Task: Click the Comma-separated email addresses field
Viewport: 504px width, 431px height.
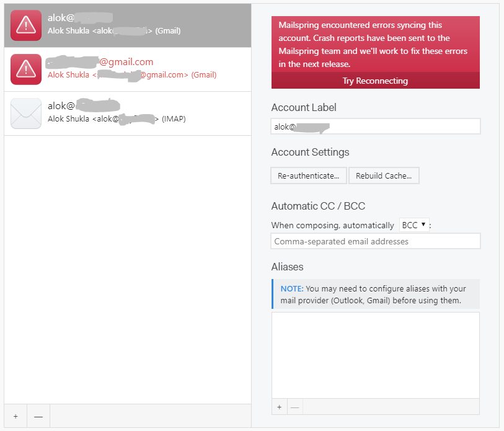Action: (x=376, y=241)
